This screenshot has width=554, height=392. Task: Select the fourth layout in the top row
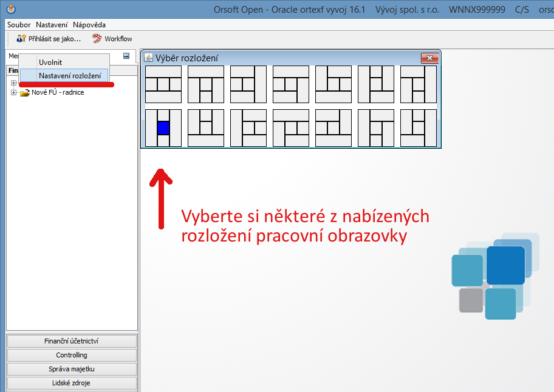pyautogui.click(x=291, y=84)
